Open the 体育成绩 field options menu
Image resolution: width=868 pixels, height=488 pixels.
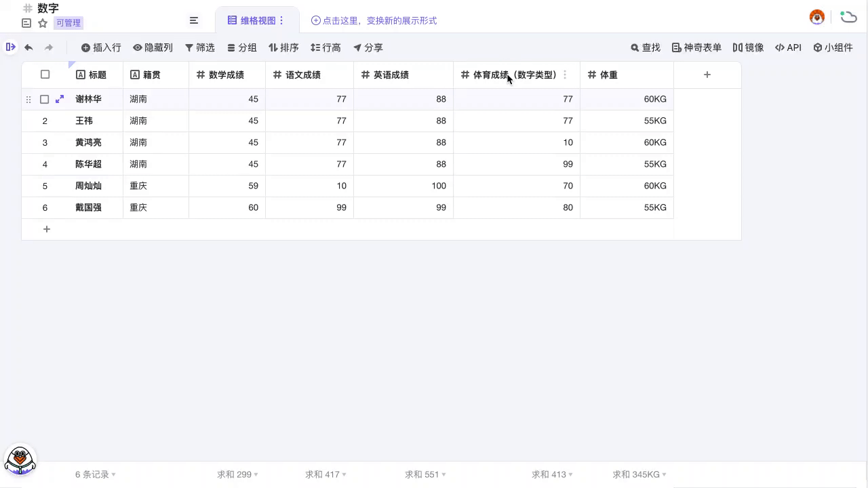click(x=565, y=75)
